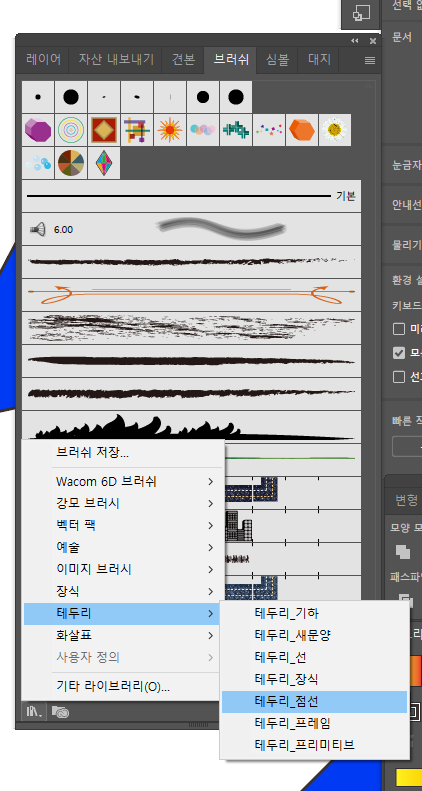Select the blue water bubbles brush

click(38, 163)
